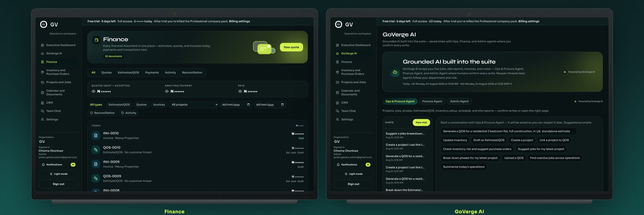
Task: Click the CRM icon in Finance screen sidebar
Action: tap(43, 103)
